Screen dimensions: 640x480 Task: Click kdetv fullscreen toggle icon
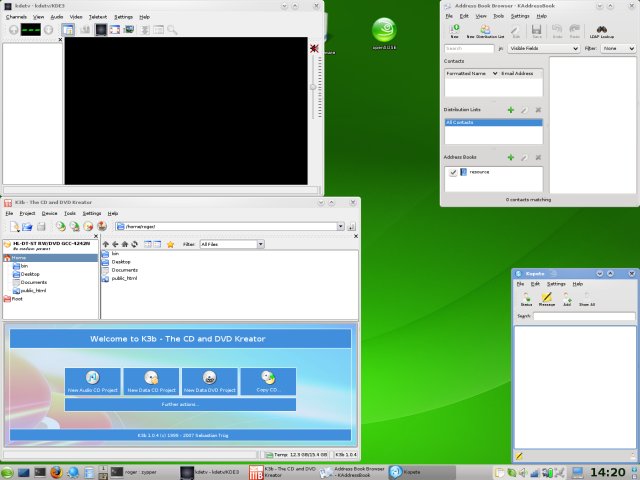click(115, 30)
